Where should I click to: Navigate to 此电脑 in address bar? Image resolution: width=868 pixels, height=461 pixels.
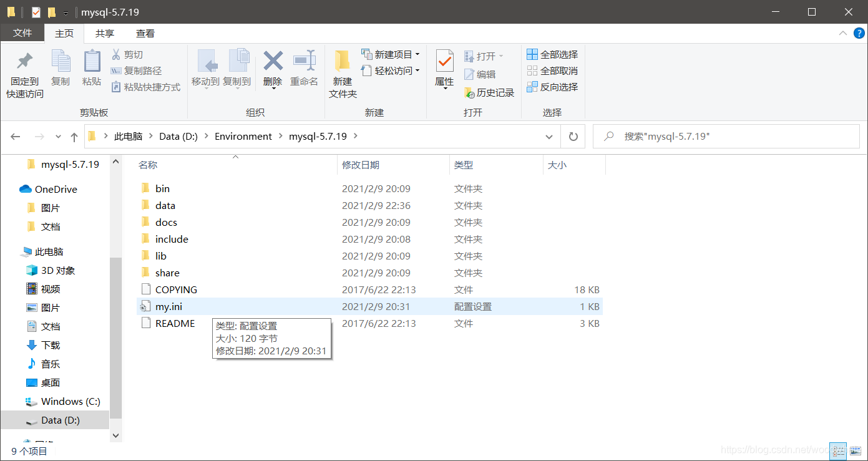tap(128, 137)
